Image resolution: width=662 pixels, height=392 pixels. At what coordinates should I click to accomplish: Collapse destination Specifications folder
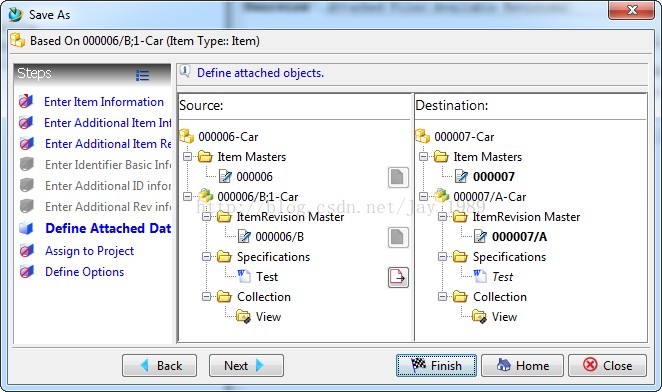442,256
